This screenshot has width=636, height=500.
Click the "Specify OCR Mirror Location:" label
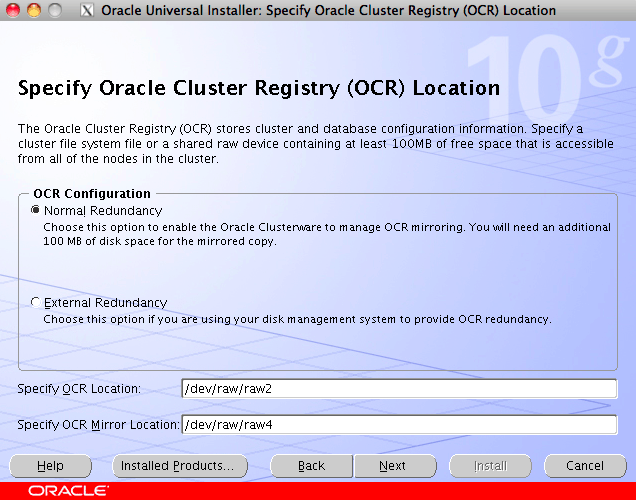coord(98,425)
